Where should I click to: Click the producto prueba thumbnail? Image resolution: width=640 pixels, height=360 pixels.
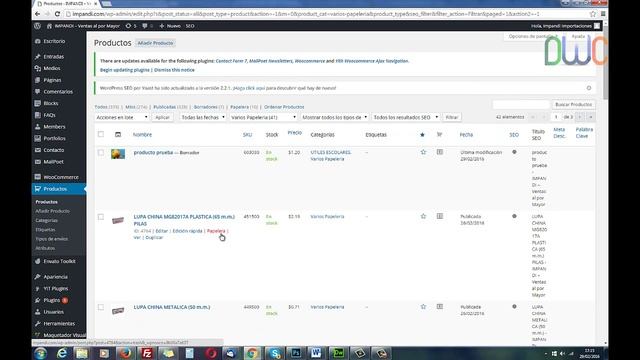(118, 154)
